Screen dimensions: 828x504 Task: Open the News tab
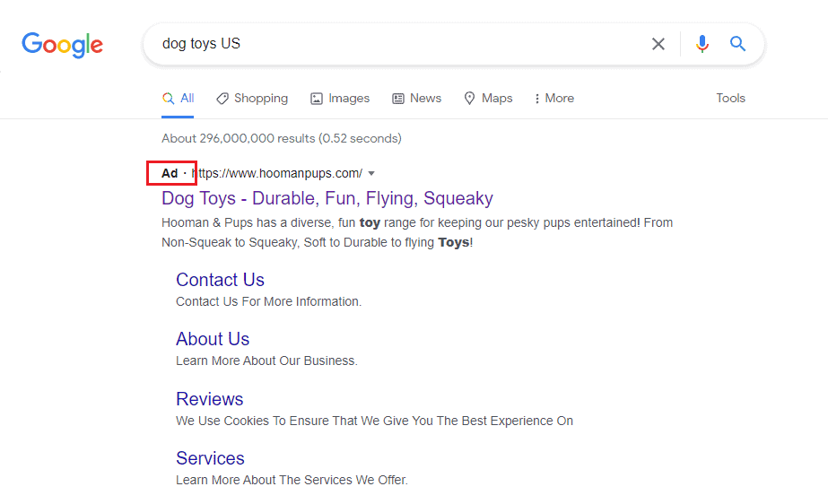pyautogui.click(x=416, y=98)
